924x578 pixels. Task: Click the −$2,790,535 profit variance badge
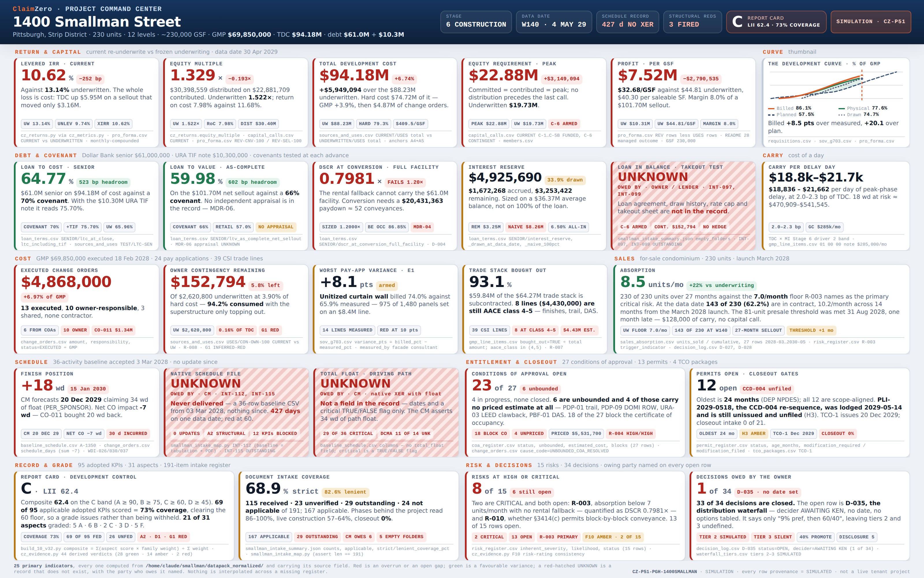(701, 79)
